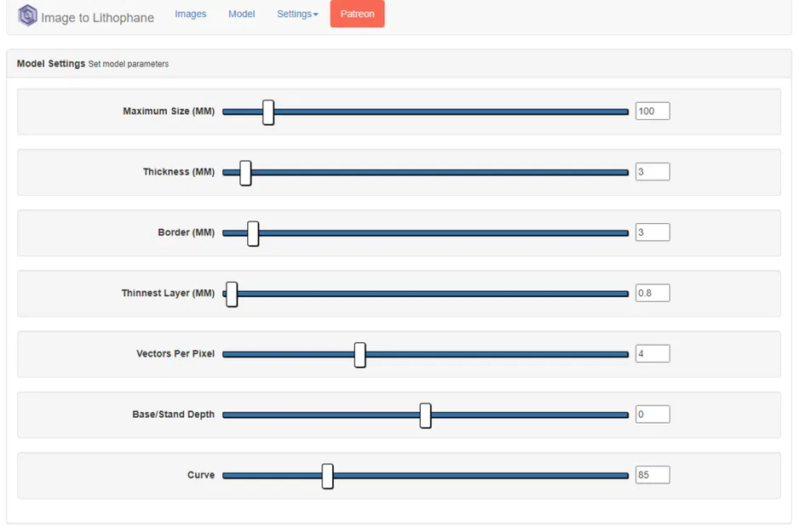Open the Images tab
This screenshot has width=799, height=532.
[x=190, y=14]
